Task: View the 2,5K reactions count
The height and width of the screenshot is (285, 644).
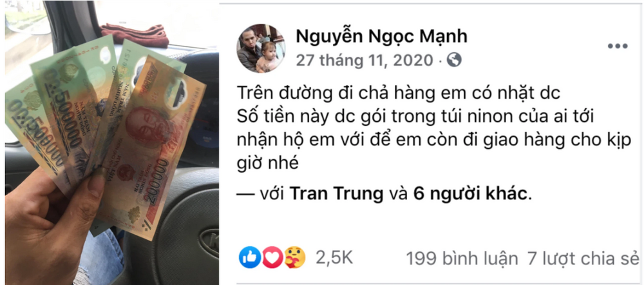Action: tap(334, 258)
